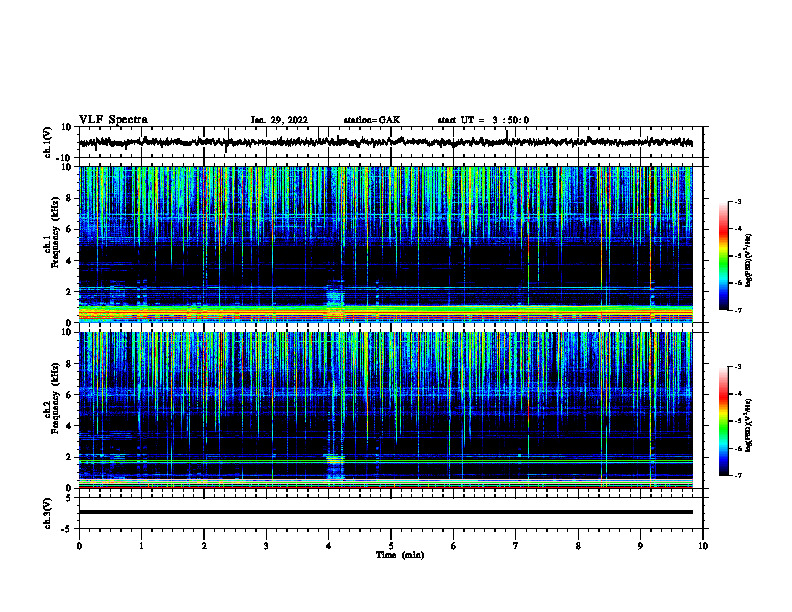Click the "-3" label atop ch.1 color bar
This screenshot has height=612, width=792.
(737, 201)
